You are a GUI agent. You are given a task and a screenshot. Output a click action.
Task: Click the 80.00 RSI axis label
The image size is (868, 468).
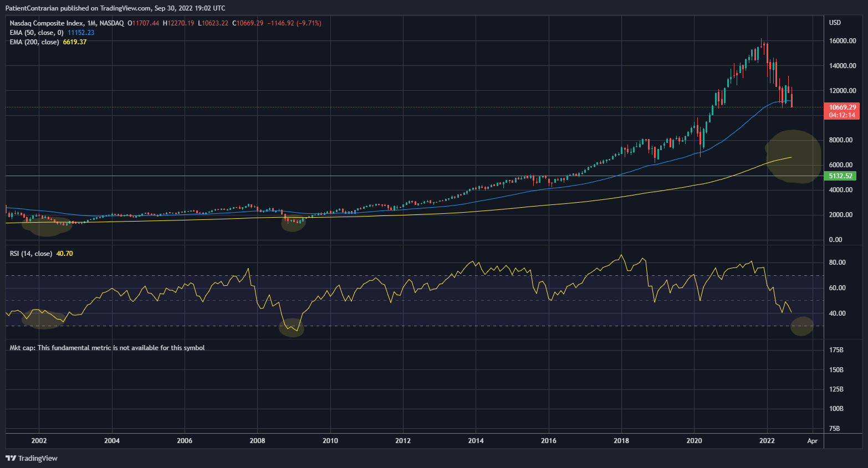pyautogui.click(x=838, y=263)
